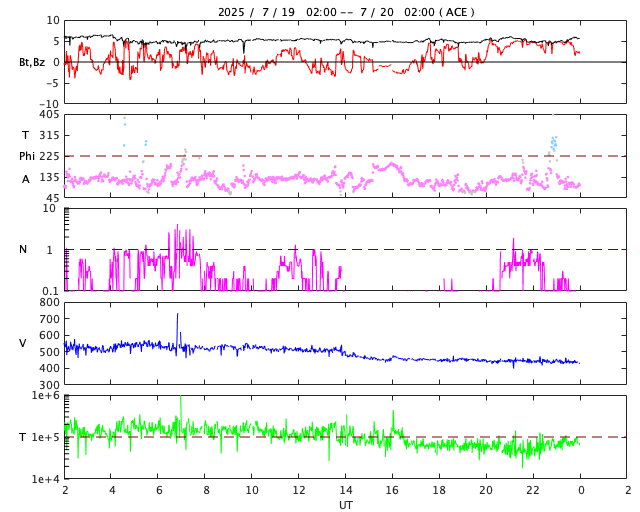Click the '135' tick label
Viewport: 640px width, 512px height.
(x=49, y=177)
